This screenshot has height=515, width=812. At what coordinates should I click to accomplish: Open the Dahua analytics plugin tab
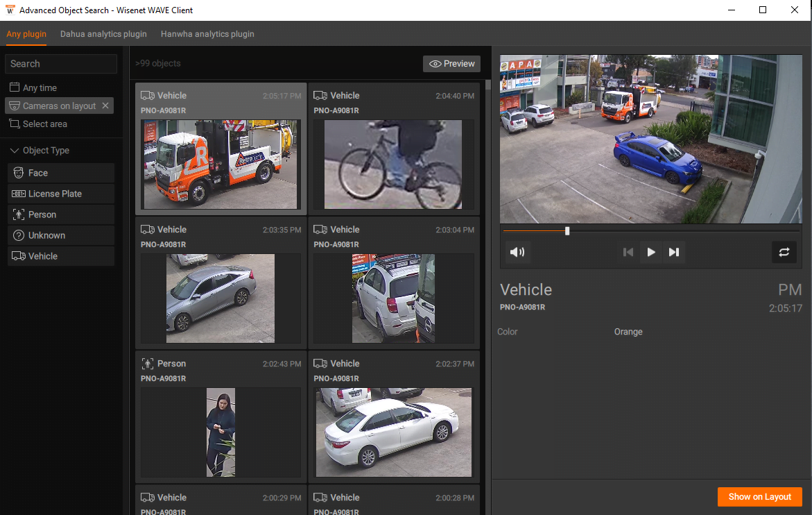(103, 34)
